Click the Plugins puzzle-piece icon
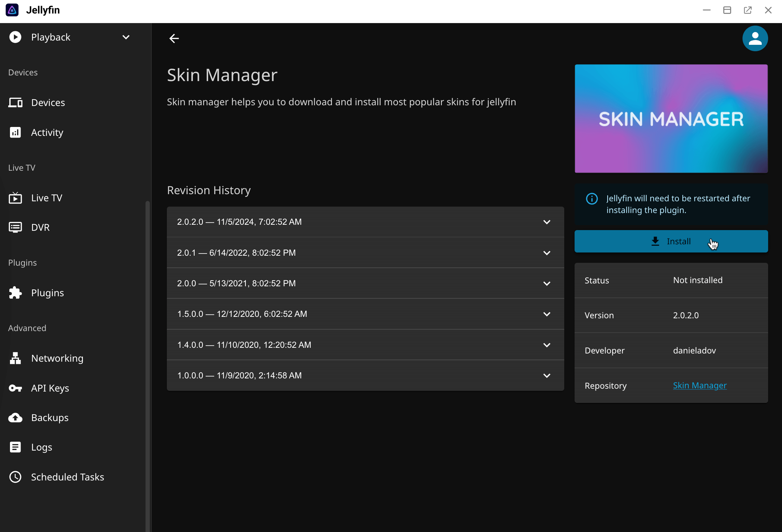 click(x=15, y=293)
